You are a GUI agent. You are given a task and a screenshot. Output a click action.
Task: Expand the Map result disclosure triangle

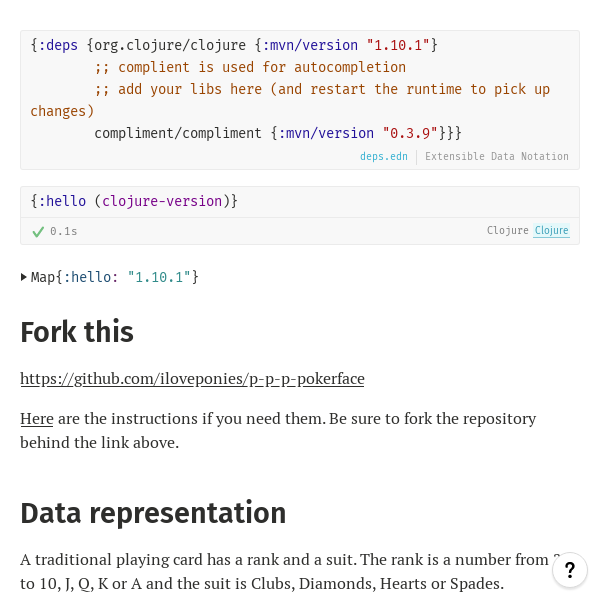pyautogui.click(x=24, y=277)
